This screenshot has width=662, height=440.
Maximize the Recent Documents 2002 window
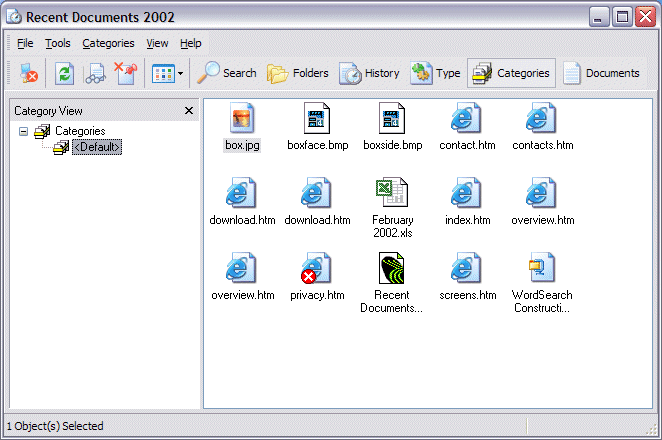pos(622,17)
